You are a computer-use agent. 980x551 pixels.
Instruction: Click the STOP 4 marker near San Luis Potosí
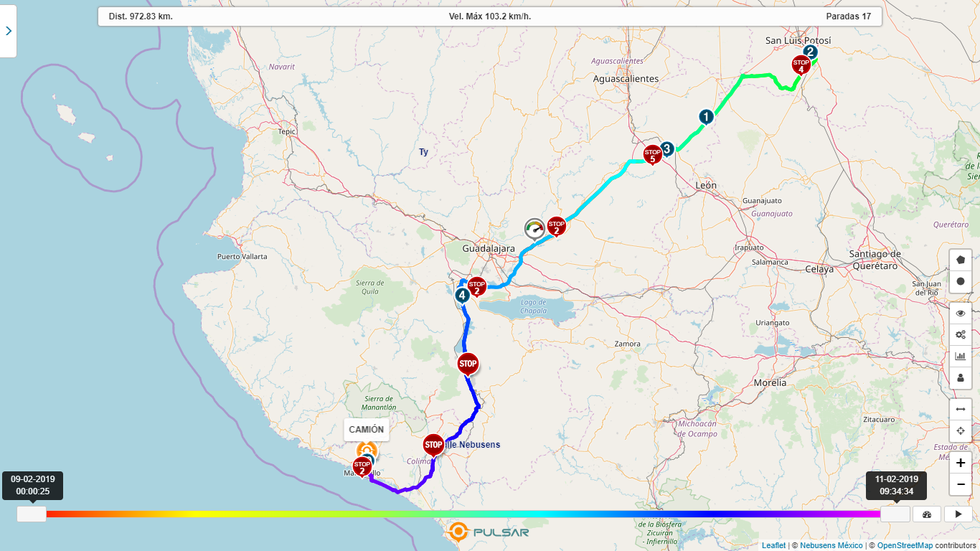(801, 65)
